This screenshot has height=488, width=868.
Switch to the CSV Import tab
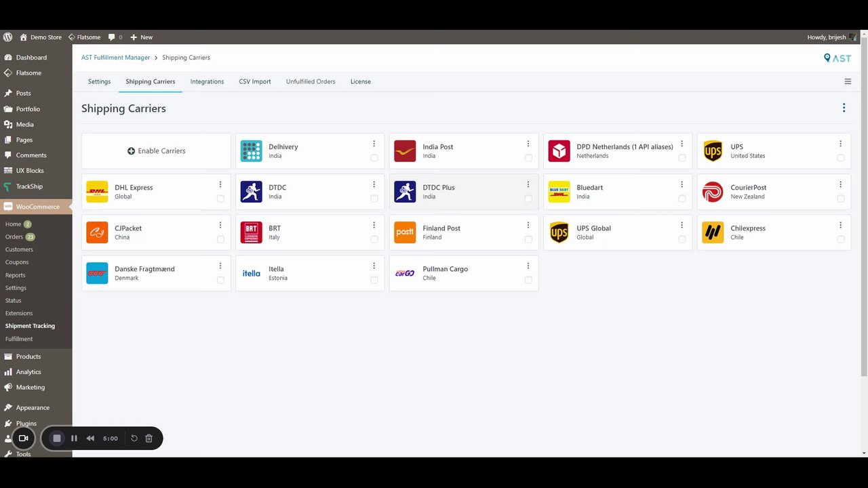click(255, 81)
